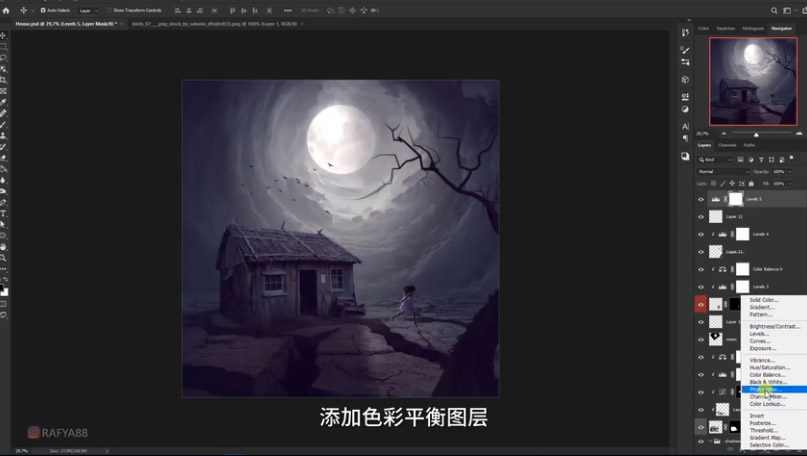This screenshot has height=456, width=807.
Task: Choose Hue/Saturation from adjustment menu
Action: click(769, 367)
